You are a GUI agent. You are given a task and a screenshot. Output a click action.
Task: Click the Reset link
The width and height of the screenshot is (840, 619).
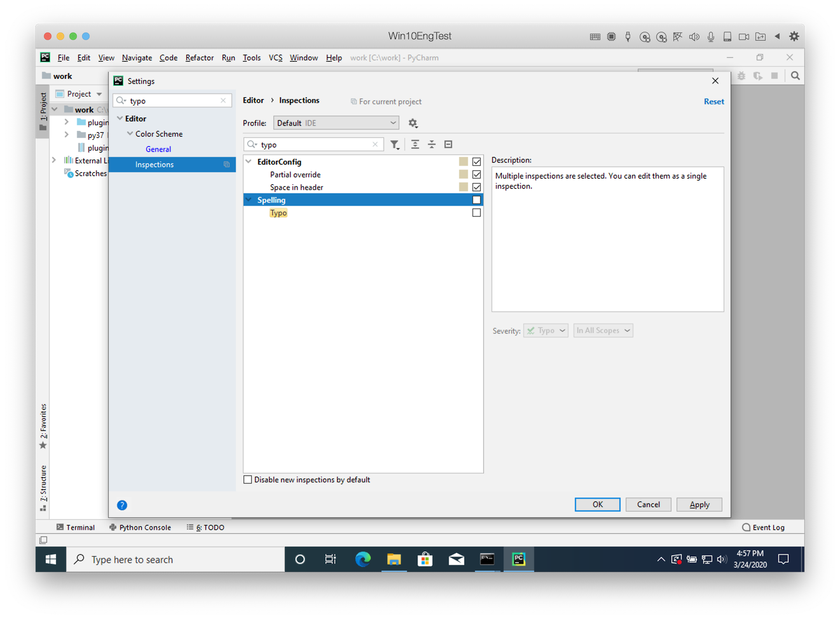point(713,102)
